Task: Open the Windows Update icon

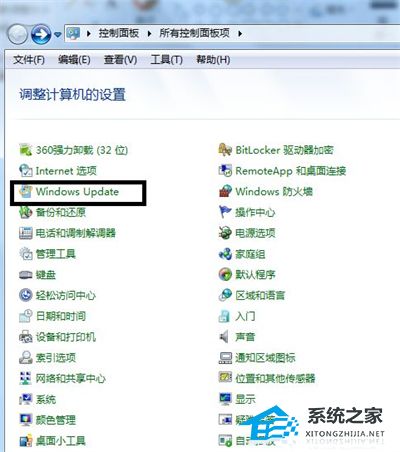Action: point(25,192)
